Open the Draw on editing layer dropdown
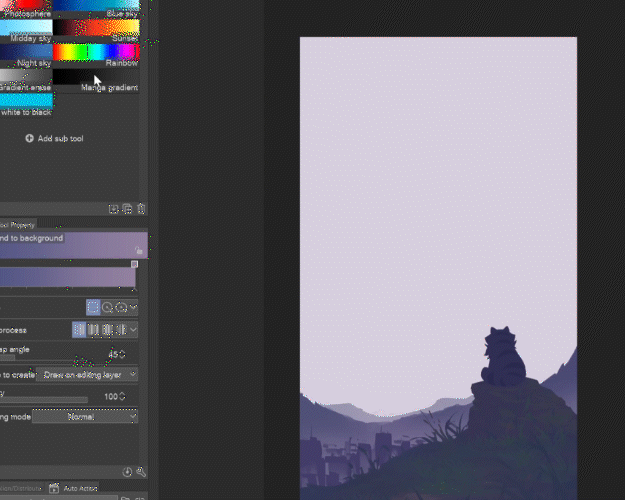The height and width of the screenshot is (500, 625). coord(87,375)
